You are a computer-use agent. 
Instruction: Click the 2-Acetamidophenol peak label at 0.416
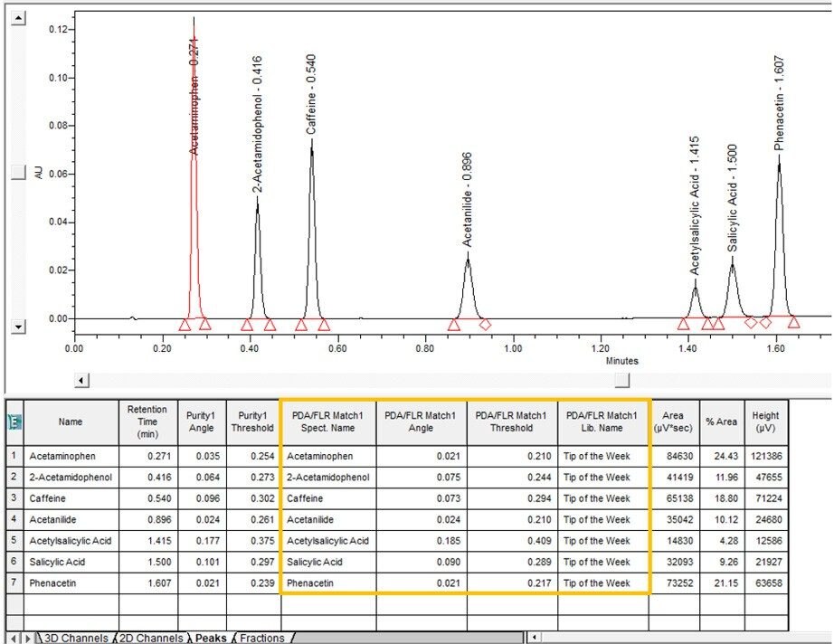point(257,124)
